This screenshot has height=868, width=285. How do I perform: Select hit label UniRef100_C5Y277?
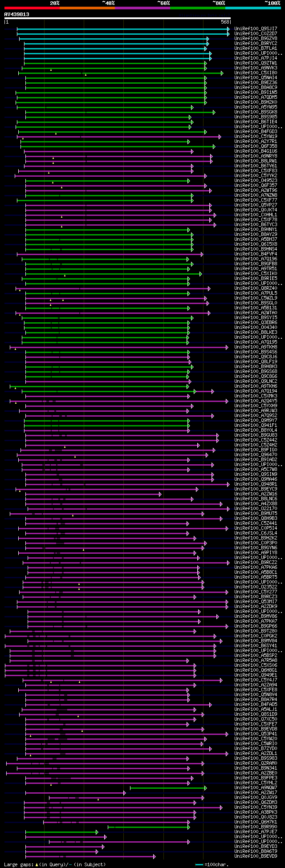256,592
